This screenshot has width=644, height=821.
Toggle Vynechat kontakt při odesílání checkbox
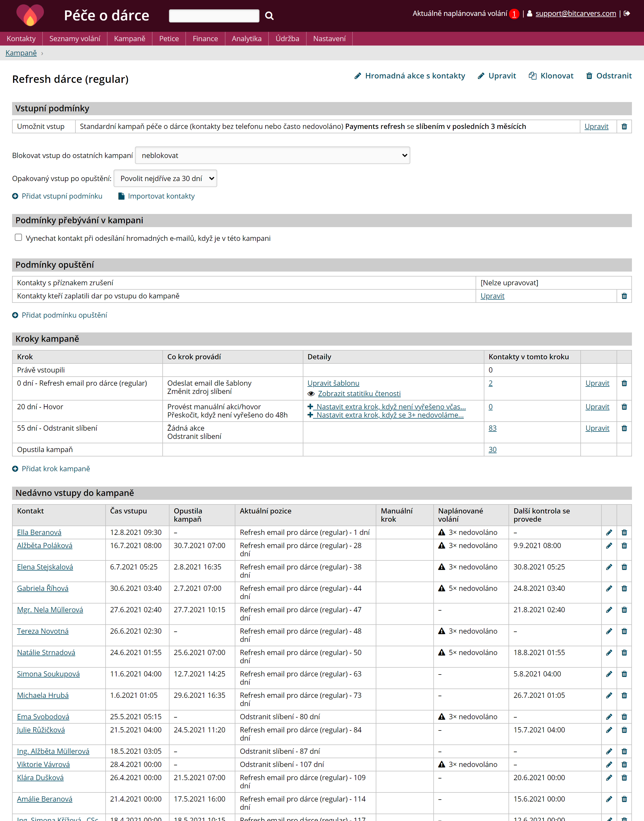point(18,238)
